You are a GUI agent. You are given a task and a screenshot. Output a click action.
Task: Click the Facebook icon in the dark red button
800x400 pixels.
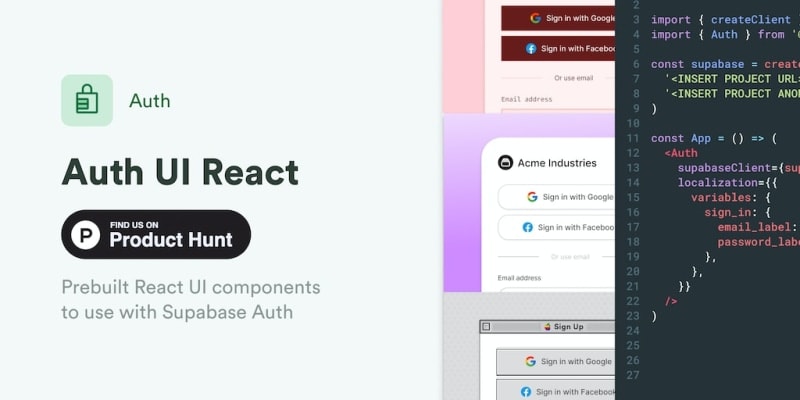531,48
